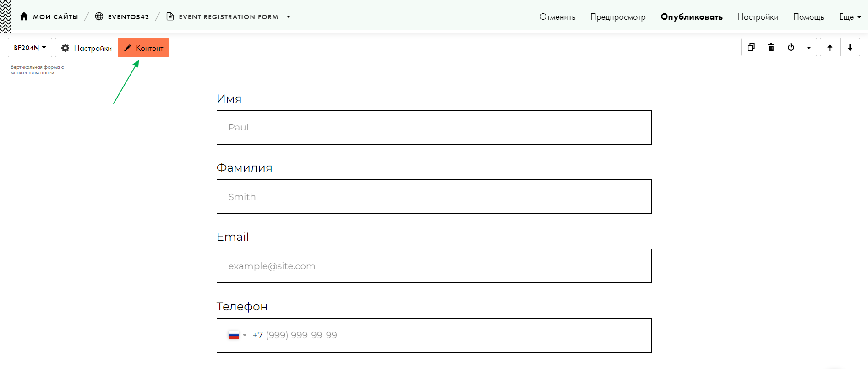868x369 pixels.
Task: Open more block actions caret dropdown
Action: pyautogui.click(x=809, y=48)
